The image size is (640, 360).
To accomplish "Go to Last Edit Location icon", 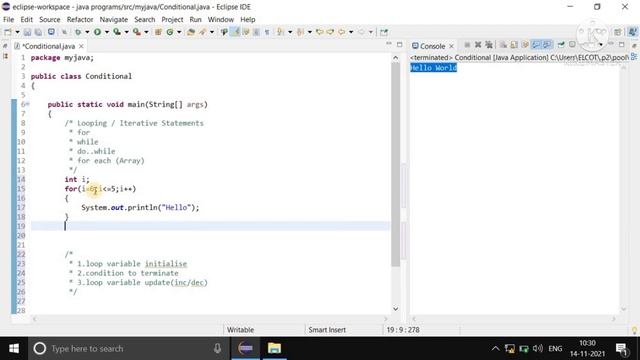I will point(320,32).
